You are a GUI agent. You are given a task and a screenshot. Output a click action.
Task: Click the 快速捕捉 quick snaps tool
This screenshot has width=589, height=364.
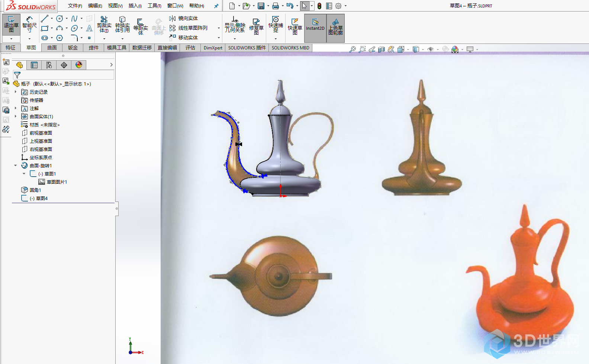tap(276, 25)
